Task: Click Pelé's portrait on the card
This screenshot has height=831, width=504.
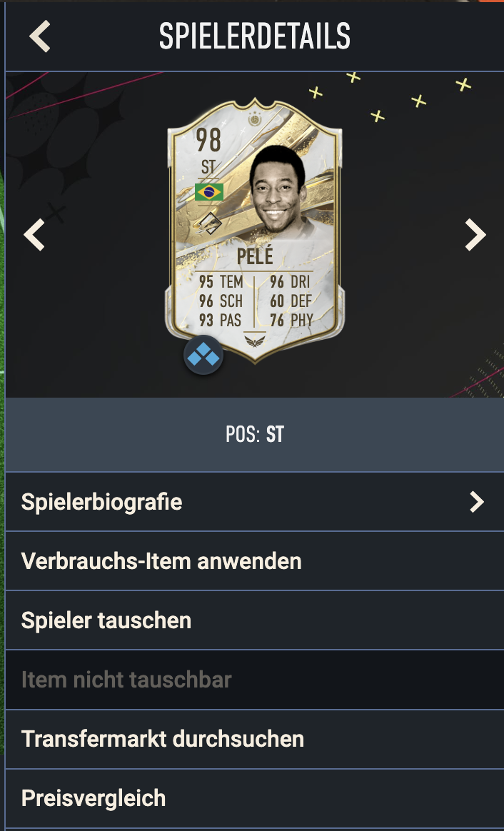Action: click(278, 190)
